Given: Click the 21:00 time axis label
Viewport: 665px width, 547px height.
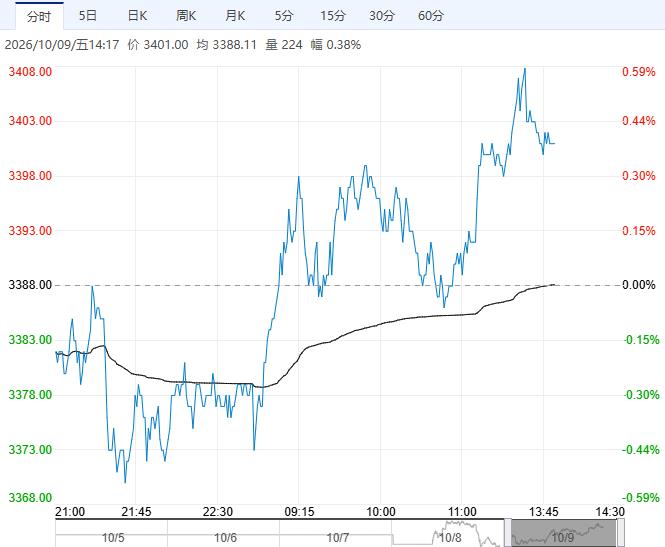Looking at the screenshot, I should pos(70,512).
